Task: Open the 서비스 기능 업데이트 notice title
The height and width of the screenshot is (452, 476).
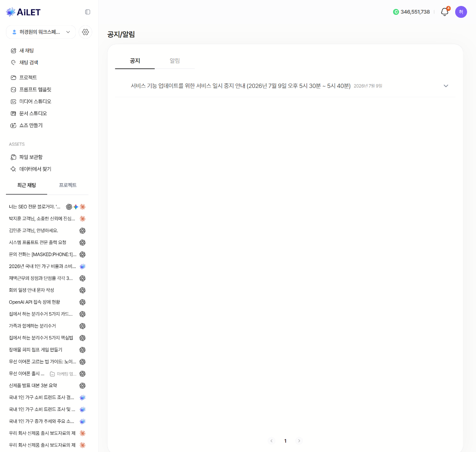Action: point(241,86)
